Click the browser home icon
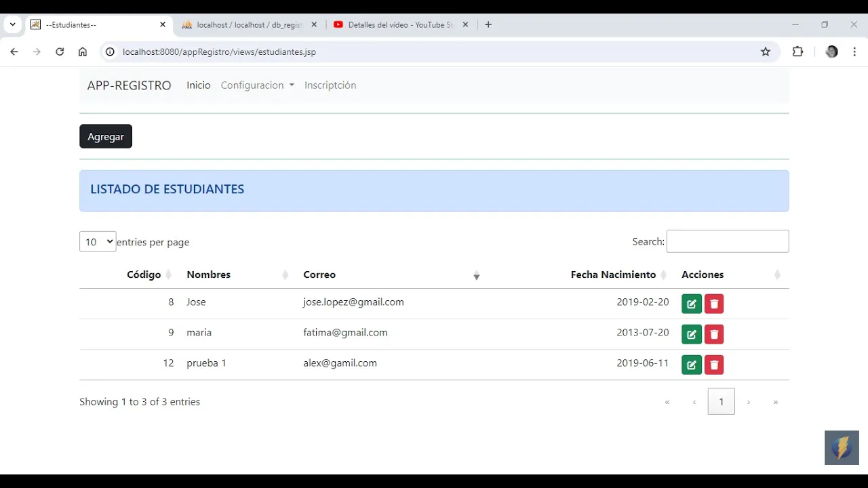 pos(83,52)
